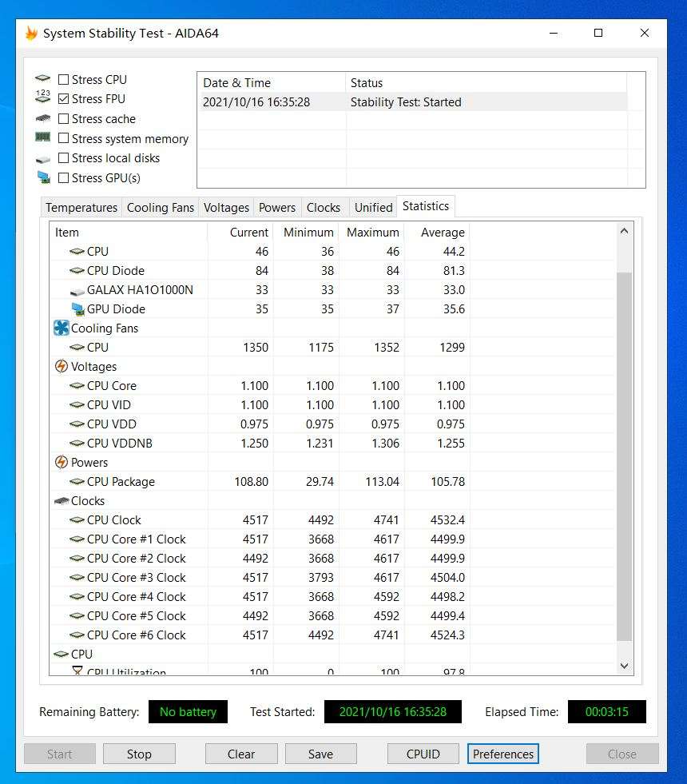The height and width of the screenshot is (784, 687).
Task: Go to the Voltages tab
Action: (226, 208)
